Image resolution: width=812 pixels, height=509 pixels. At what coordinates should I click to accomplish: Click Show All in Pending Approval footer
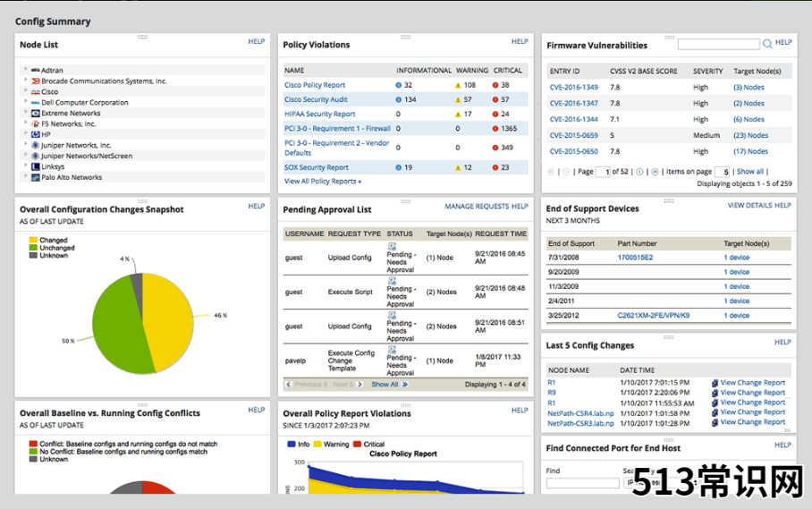click(385, 384)
